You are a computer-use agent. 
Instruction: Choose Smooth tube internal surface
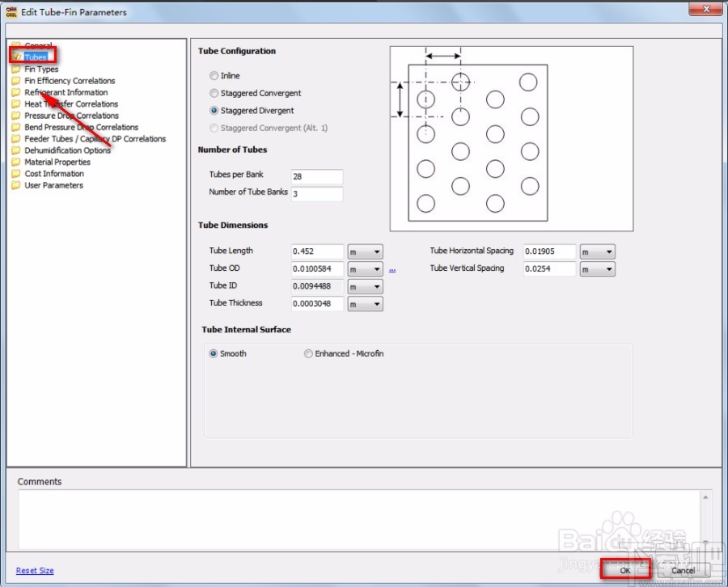tap(213, 353)
